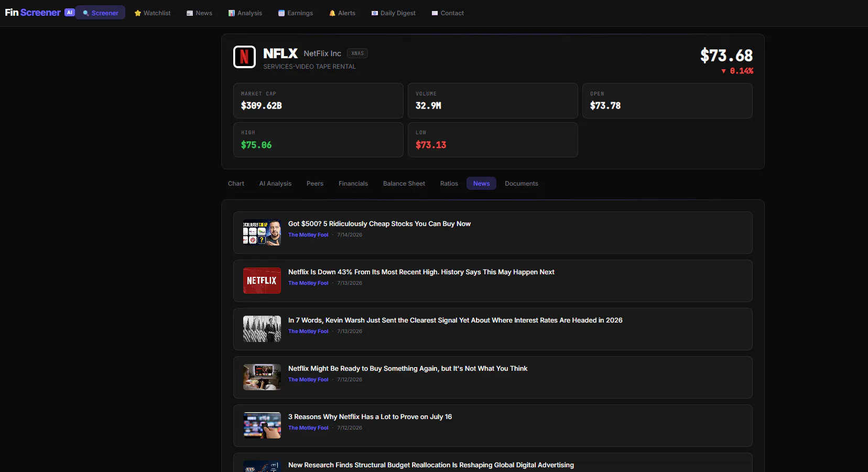Screen dimensions: 868x472
Task: Switch to the AI Analysis tab
Action: pyautogui.click(x=275, y=184)
